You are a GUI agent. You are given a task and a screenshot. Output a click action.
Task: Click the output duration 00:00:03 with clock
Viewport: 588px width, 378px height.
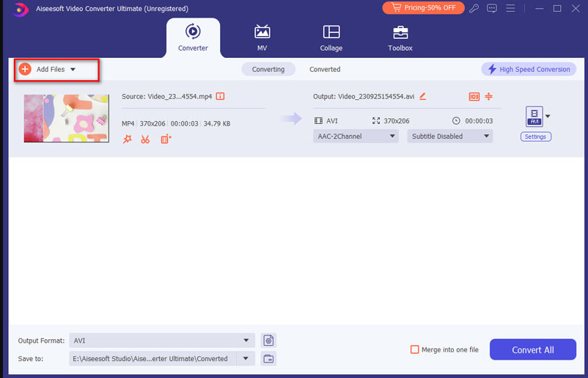pos(472,121)
